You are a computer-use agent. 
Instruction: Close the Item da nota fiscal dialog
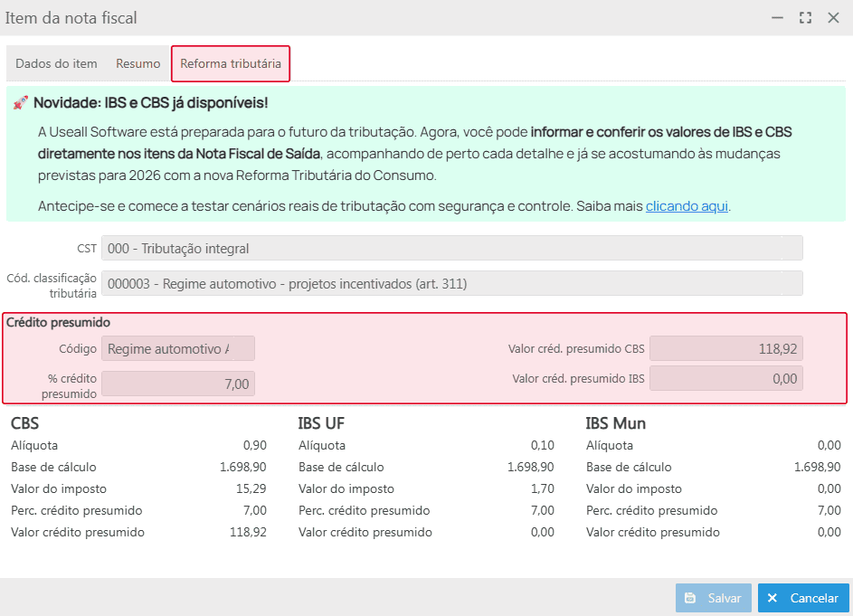click(833, 18)
